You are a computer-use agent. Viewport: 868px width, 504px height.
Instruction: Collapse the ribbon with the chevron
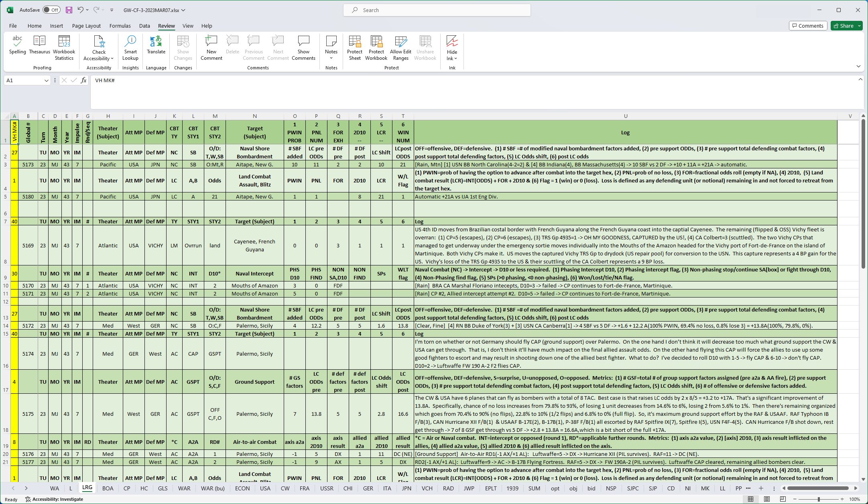pos(858,67)
